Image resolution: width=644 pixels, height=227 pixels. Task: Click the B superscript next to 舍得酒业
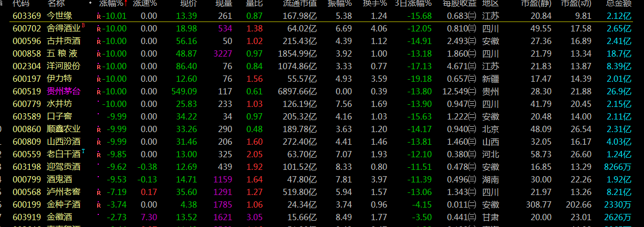pyautogui.click(x=83, y=26)
